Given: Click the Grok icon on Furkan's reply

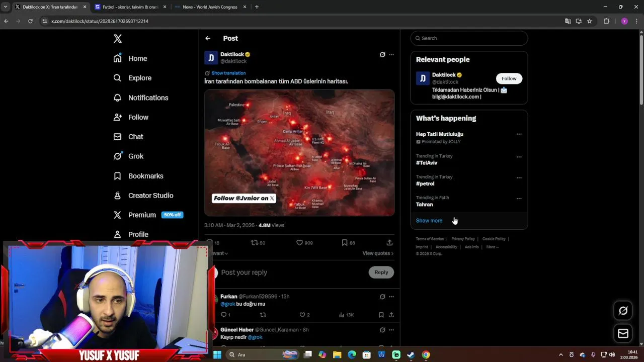Looking at the screenshot, I should tap(382, 297).
